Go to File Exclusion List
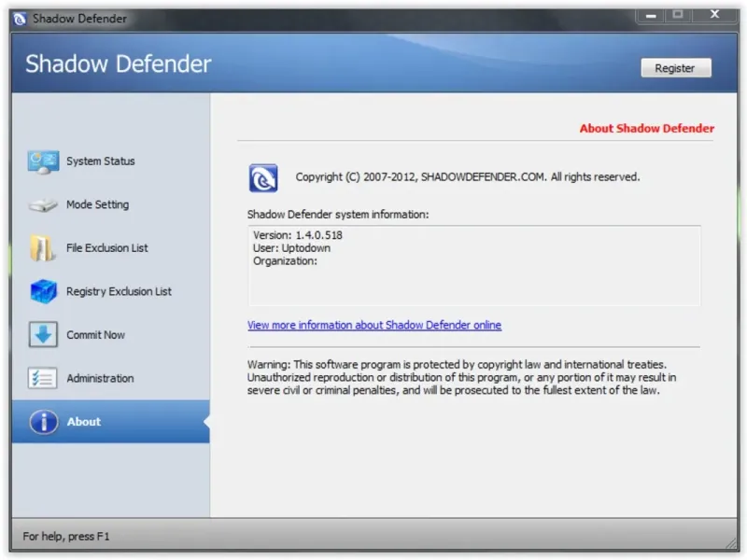Screen dimensions: 747x560 (x=110, y=248)
